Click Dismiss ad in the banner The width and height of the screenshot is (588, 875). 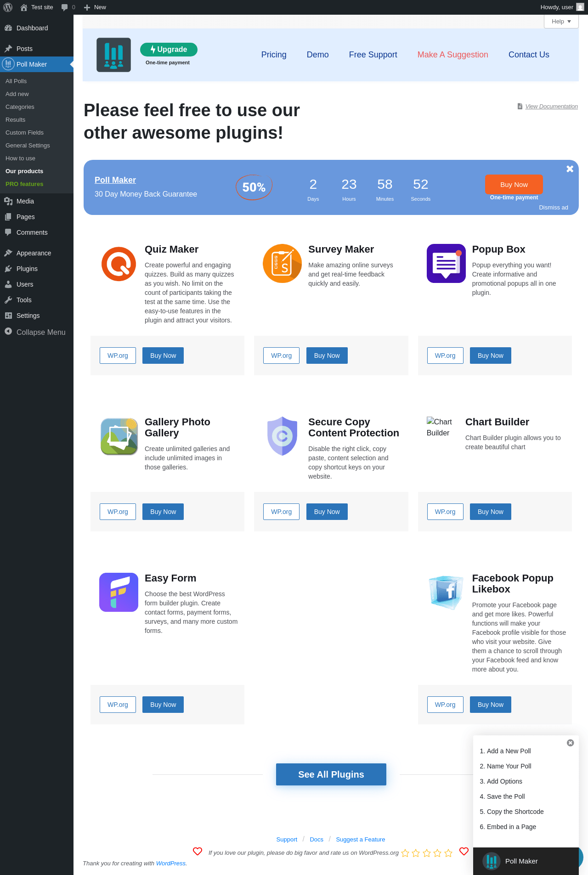pos(554,208)
